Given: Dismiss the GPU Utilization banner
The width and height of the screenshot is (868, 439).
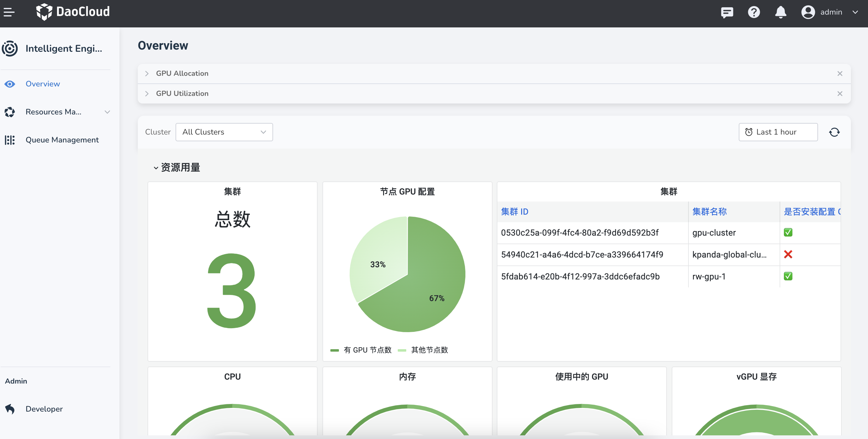Looking at the screenshot, I should pyautogui.click(x=840, y=93).
